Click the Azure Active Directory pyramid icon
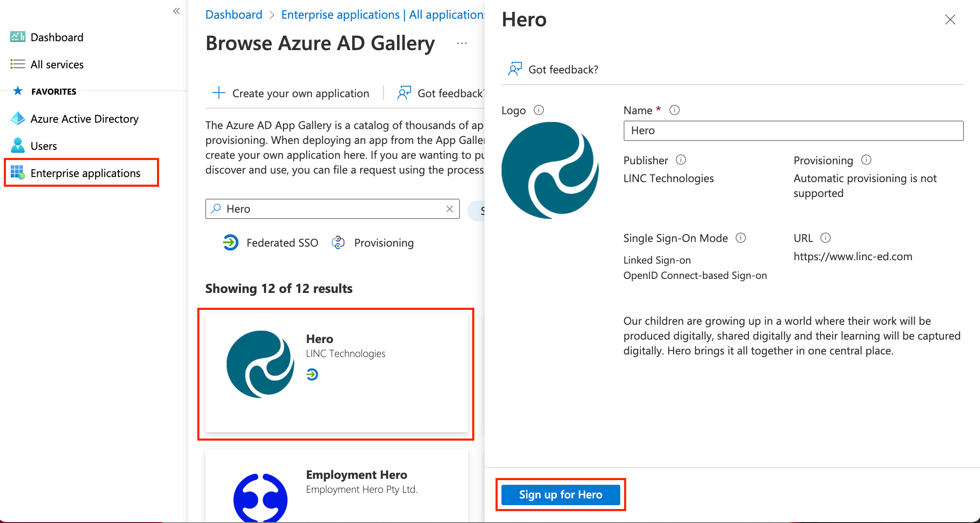Image resolution: width=980 pixels, height=523 pixels. pos(17,118)
